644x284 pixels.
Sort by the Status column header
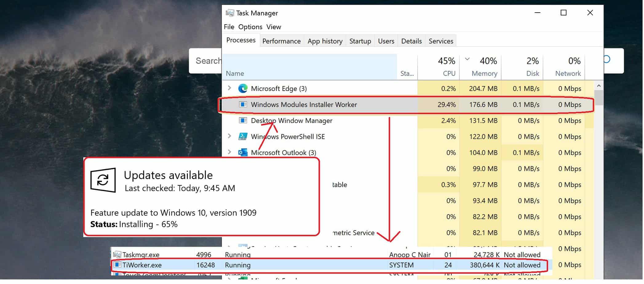click(x=407, y=67)
